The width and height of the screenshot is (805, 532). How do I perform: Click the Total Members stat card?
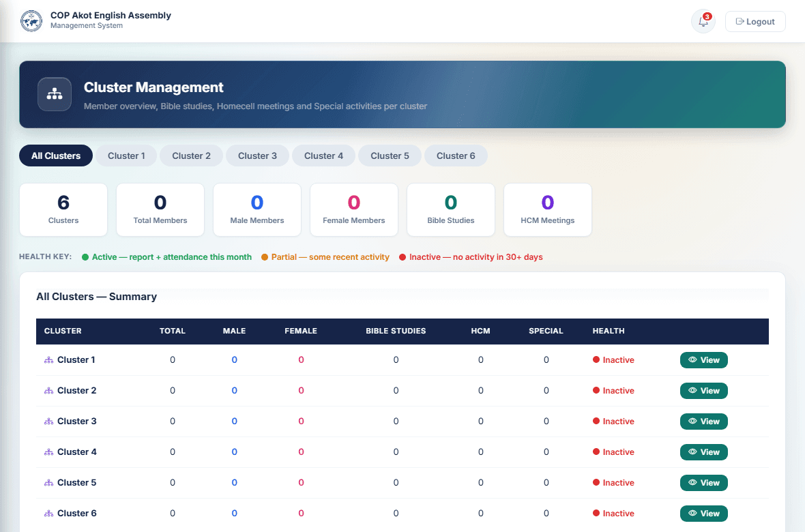click(160, 209)
